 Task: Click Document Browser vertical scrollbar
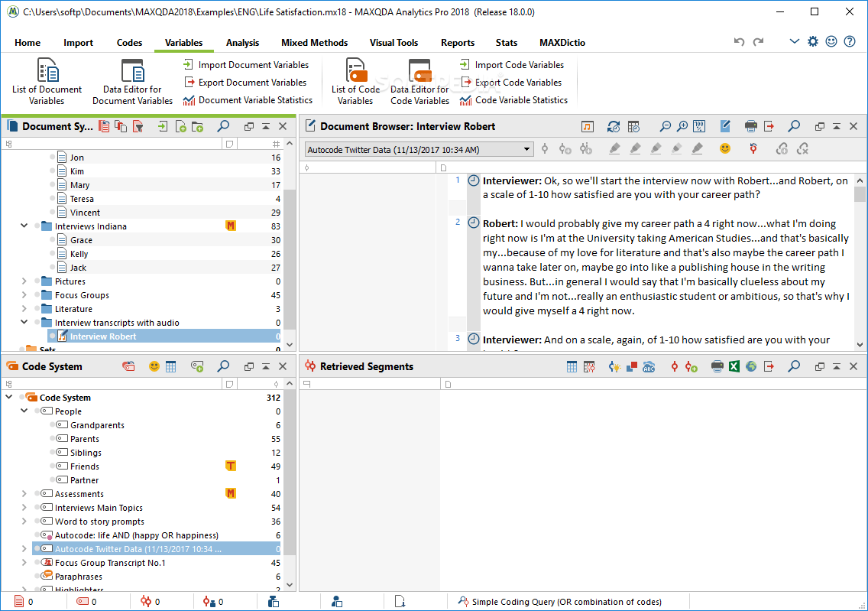[x=859, y=262]
